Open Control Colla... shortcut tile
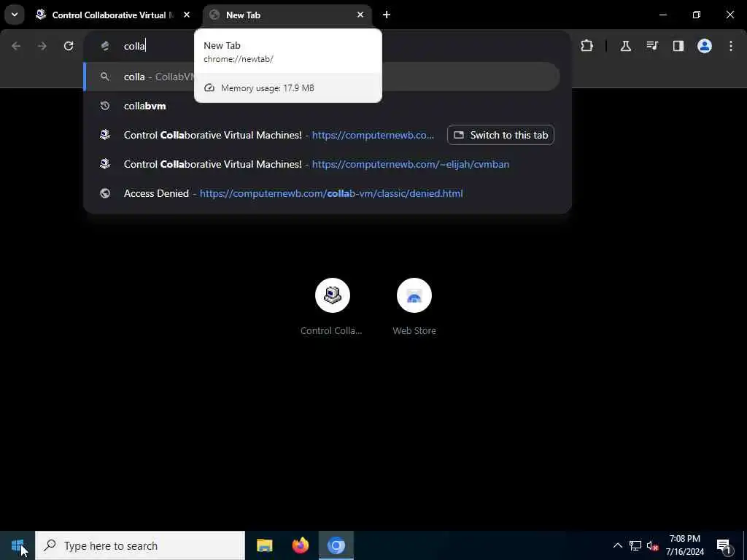747x560 pixels. 332,307
